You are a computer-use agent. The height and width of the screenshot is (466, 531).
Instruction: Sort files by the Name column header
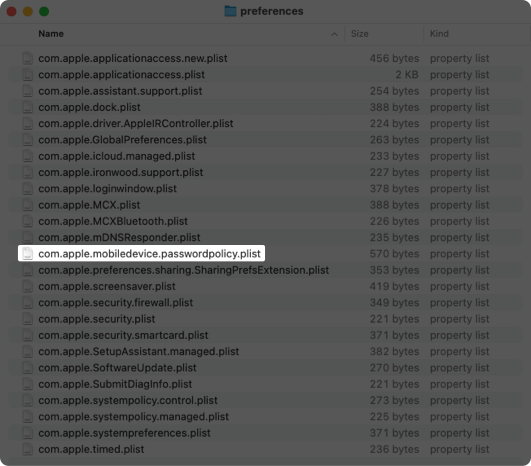[x=51, y=34]
